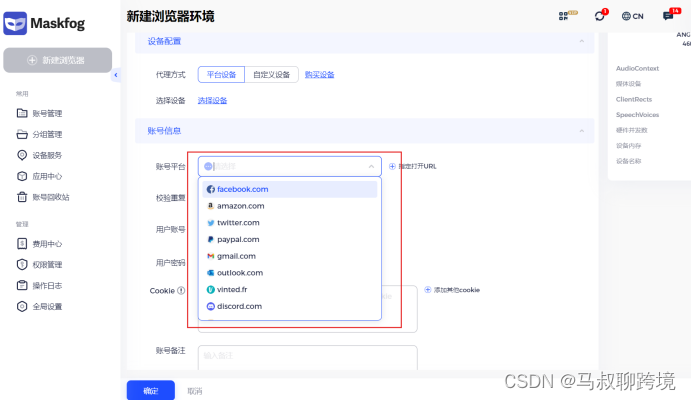Click the blue 确定 confirm button

(x=151, y=390)
